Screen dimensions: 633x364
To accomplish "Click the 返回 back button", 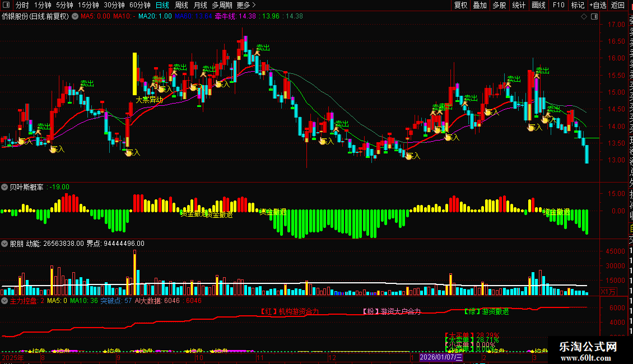I will (618, 5).
